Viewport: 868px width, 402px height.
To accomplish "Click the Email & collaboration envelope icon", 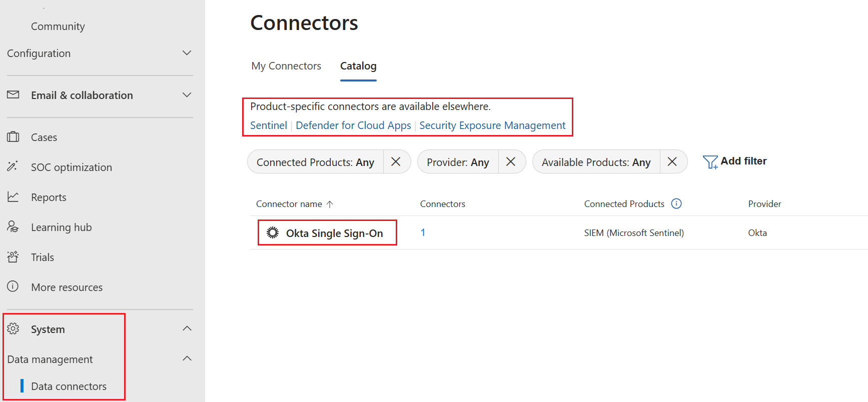I will click(x=13, y=94).
